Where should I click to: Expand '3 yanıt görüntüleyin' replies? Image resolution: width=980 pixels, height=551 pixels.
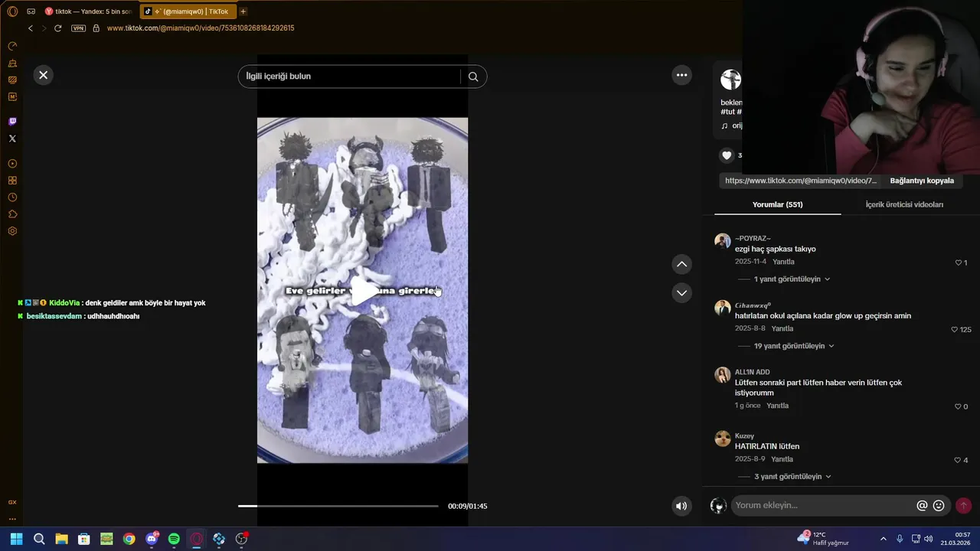pyautogui.click(x=792, y=477)
